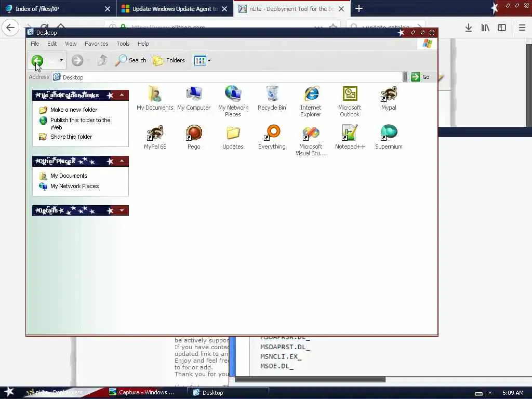The height and width of the screenshot is (399, 532).
Task: Click the browser Back arrow button
Action: point(10,28)
